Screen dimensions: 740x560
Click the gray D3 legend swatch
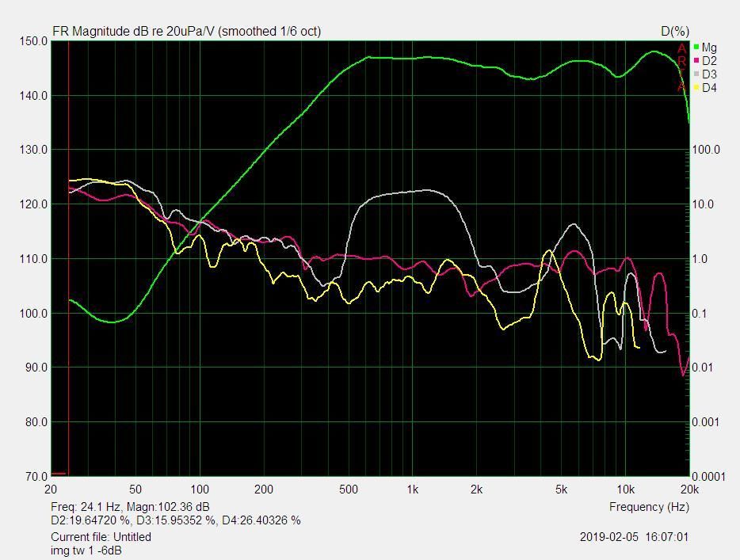pos(696,74)
